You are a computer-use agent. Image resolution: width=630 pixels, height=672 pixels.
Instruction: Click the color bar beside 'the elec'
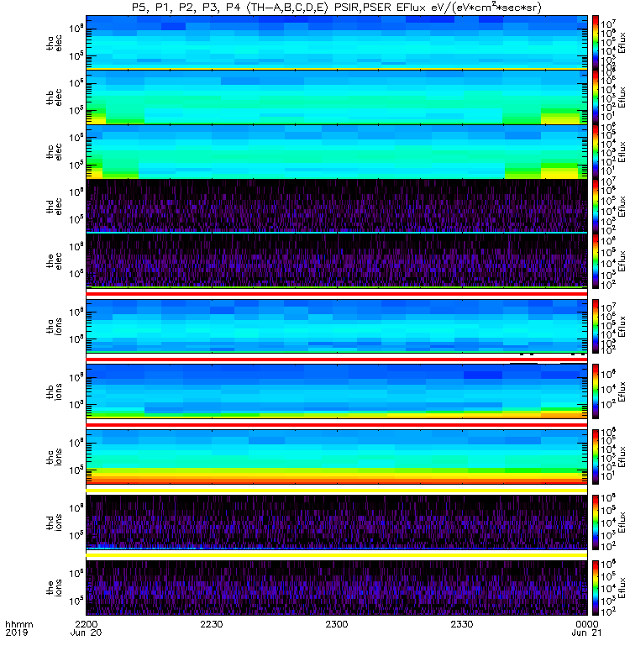(596, 260)
